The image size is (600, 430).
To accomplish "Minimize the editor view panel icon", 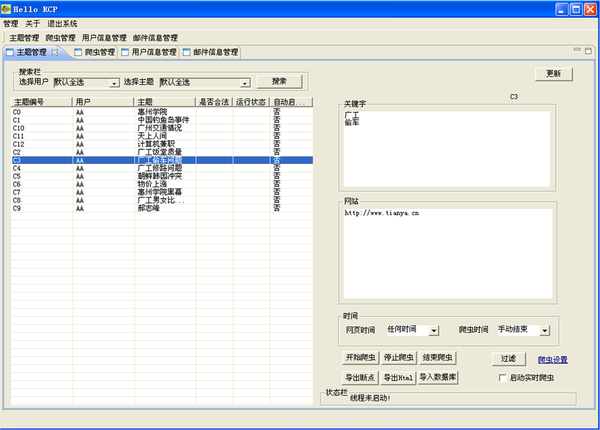I will point(575,51).
